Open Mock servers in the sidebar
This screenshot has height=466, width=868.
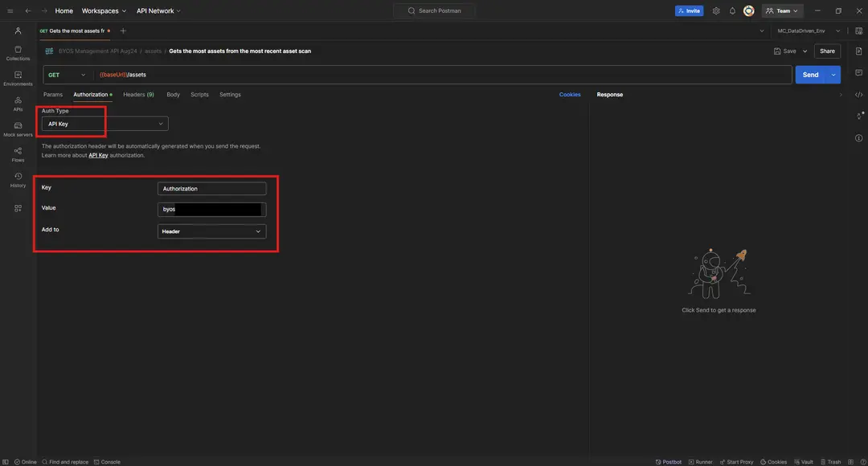tap(18, 129)
